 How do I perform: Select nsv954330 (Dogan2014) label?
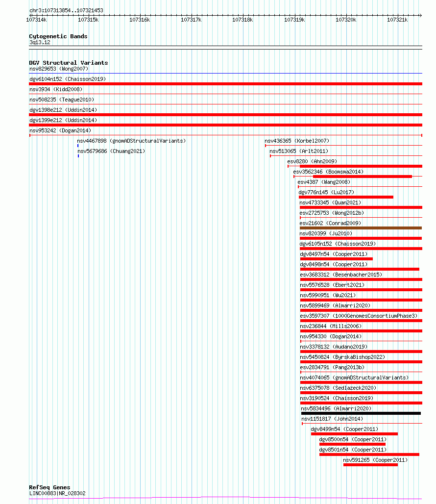[x=331, y=336]
